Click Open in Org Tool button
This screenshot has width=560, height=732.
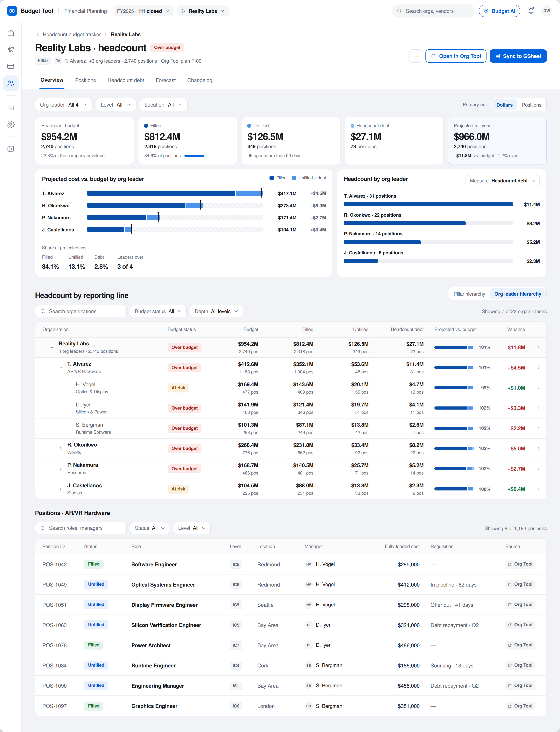pyautogui.click(x=456, y=56)
